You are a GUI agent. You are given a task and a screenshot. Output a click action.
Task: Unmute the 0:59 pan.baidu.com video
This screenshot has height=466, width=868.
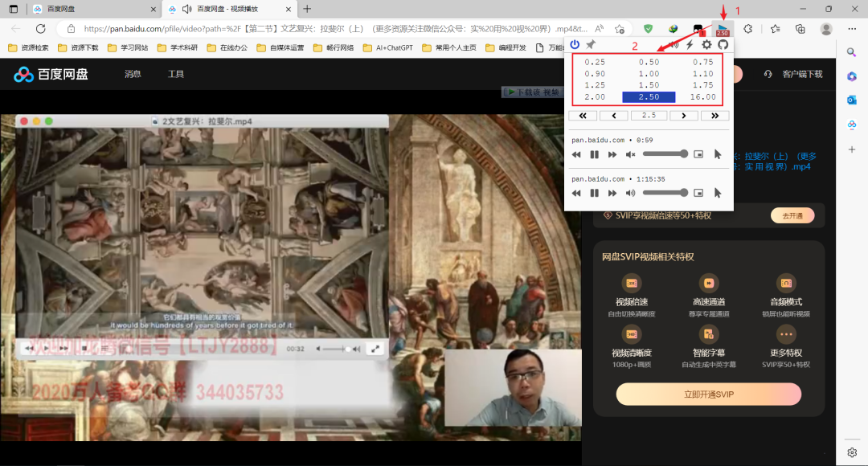(631, 154)
